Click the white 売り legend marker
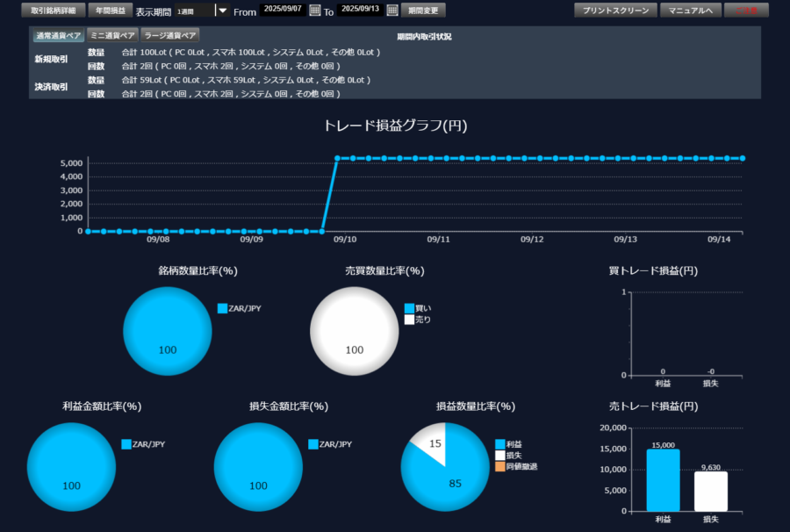790x532 pixels. 409,320
